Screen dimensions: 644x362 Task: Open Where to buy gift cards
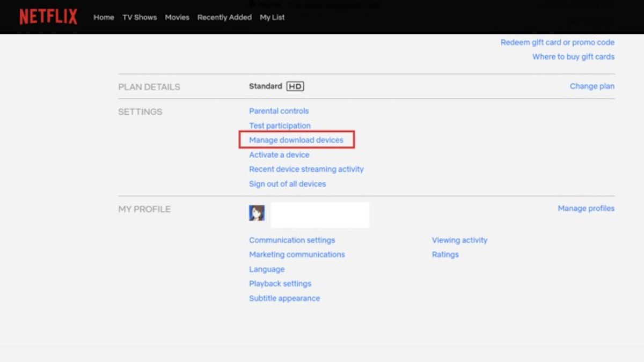573,57
